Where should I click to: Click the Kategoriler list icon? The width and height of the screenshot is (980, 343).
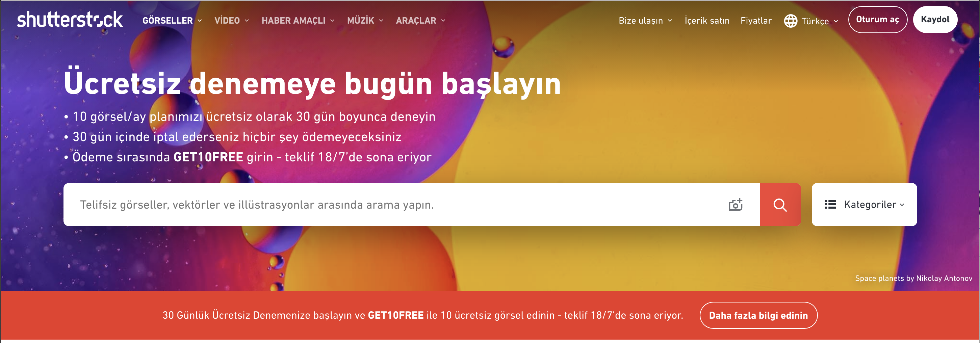(830, 205)
